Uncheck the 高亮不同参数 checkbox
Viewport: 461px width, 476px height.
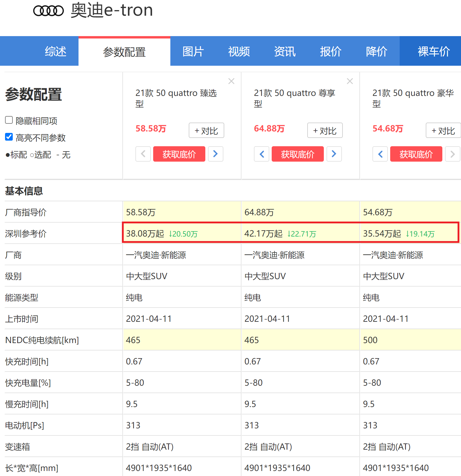(9, 137)
